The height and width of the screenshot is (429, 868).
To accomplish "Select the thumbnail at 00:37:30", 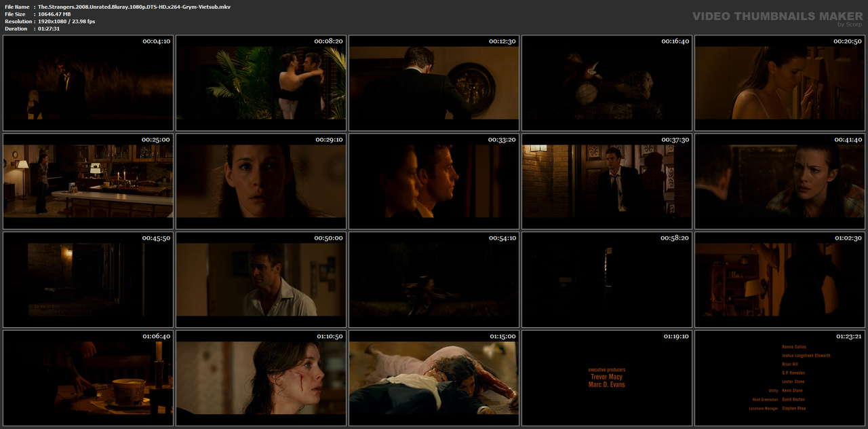I will 607,181.
